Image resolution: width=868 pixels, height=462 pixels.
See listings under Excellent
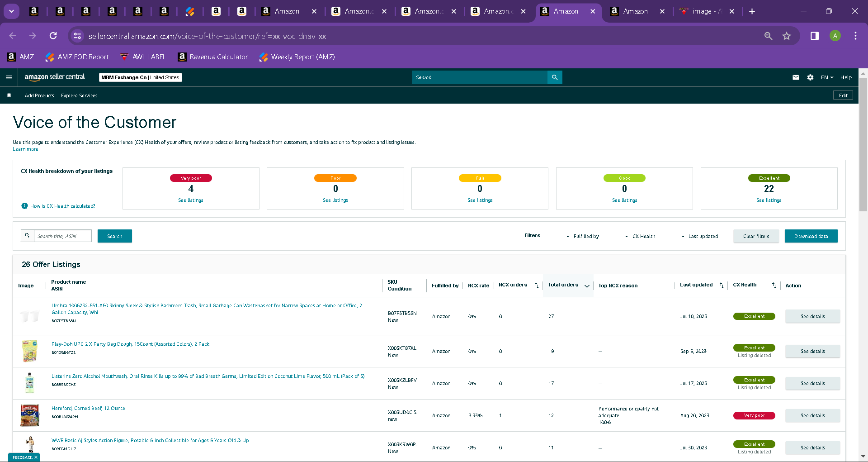tap(769, 200)
